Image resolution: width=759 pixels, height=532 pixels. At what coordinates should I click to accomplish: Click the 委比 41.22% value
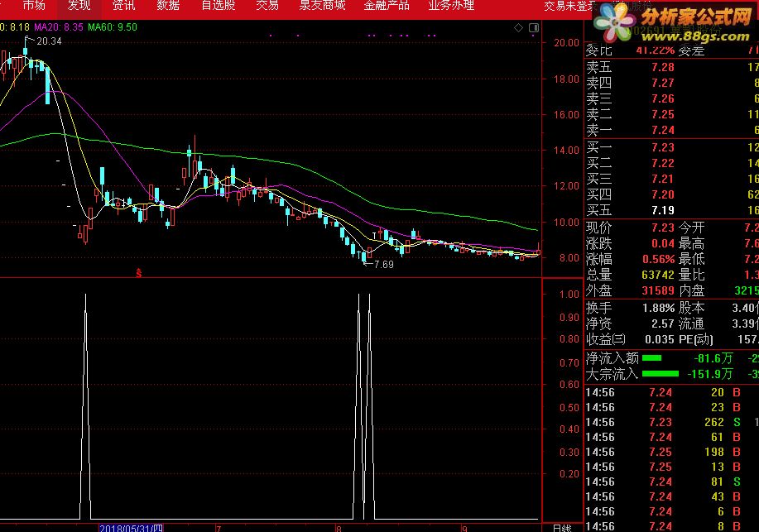[x=656, y=50]
